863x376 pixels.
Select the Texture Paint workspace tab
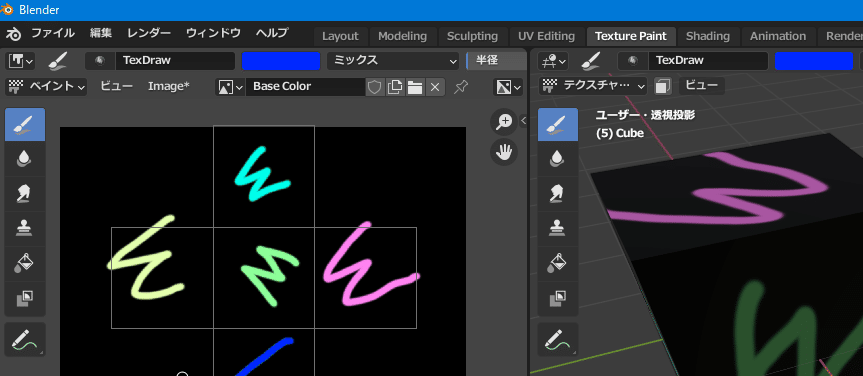pos(631,36)
